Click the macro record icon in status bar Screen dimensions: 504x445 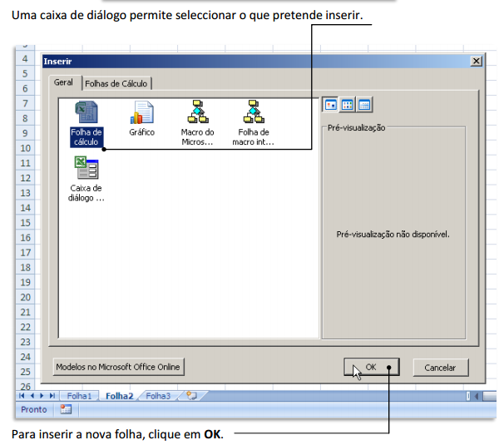[66, 409]
